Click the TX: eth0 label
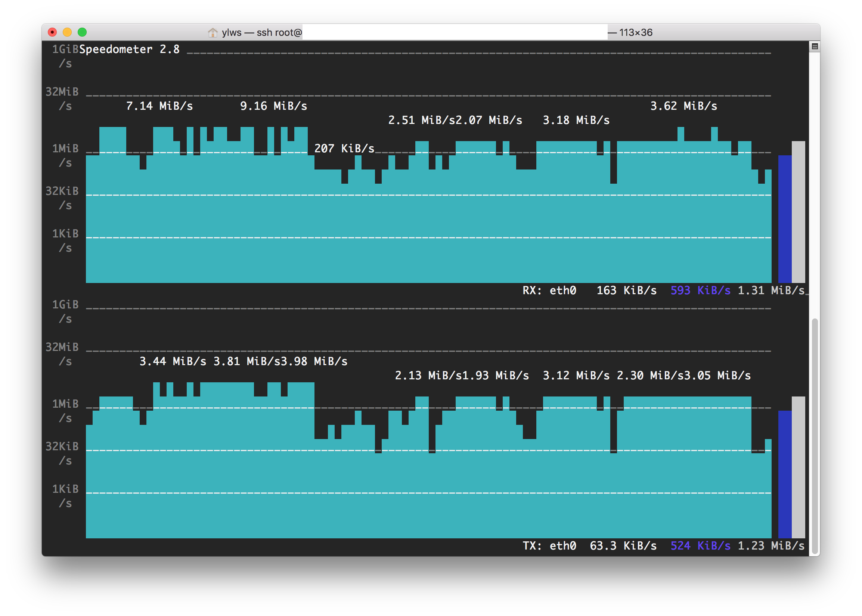The height and width of the screenshot is (616, 862). [x=549, y=546]
